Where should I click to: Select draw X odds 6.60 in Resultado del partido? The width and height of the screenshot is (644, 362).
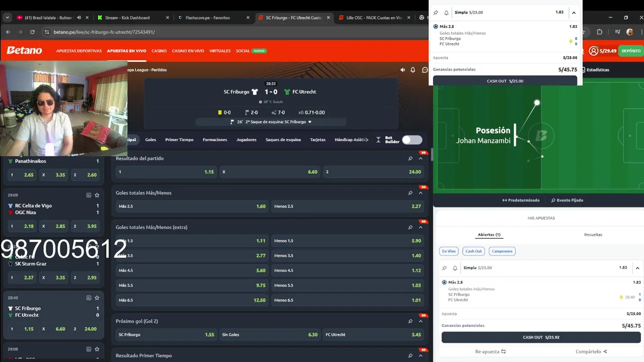click(270, 172)
